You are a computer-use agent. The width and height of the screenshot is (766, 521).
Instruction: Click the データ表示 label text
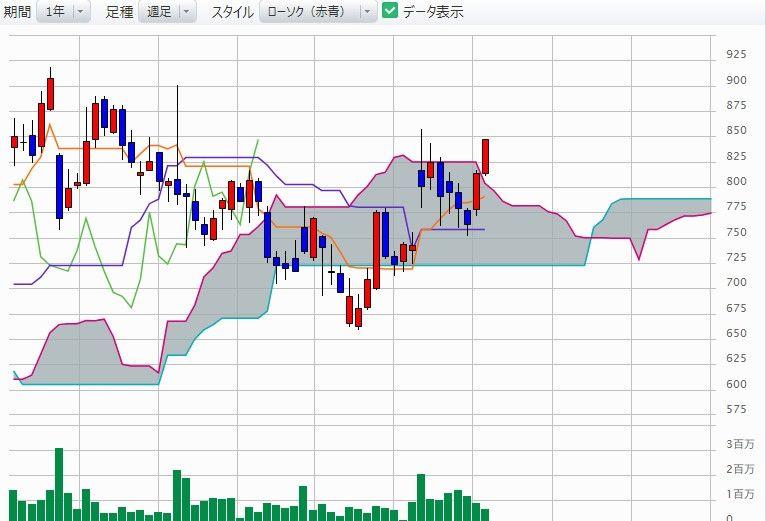[433, 12]
